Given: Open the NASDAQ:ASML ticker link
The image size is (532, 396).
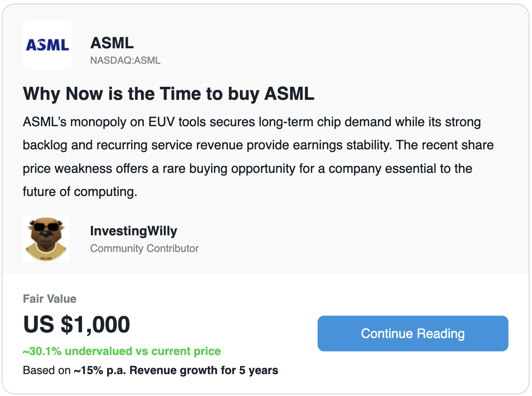Looking at the screenshot, I should tap(125, 60).
